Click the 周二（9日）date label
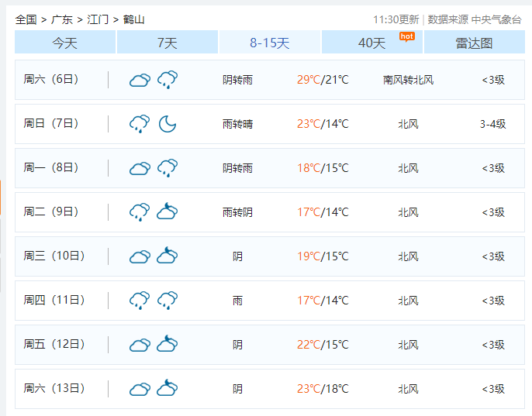The height and width of the screenshot is (416, 532). click(51, 211)
